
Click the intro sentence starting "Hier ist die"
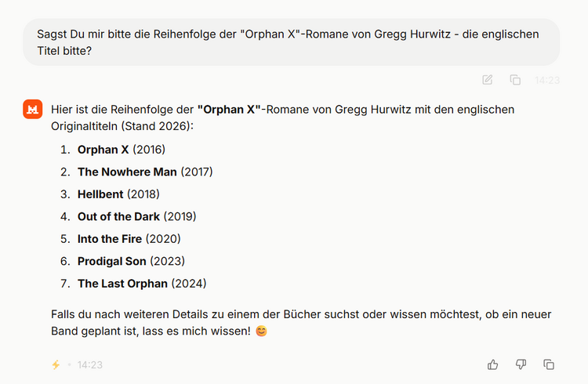pos(282,118)
